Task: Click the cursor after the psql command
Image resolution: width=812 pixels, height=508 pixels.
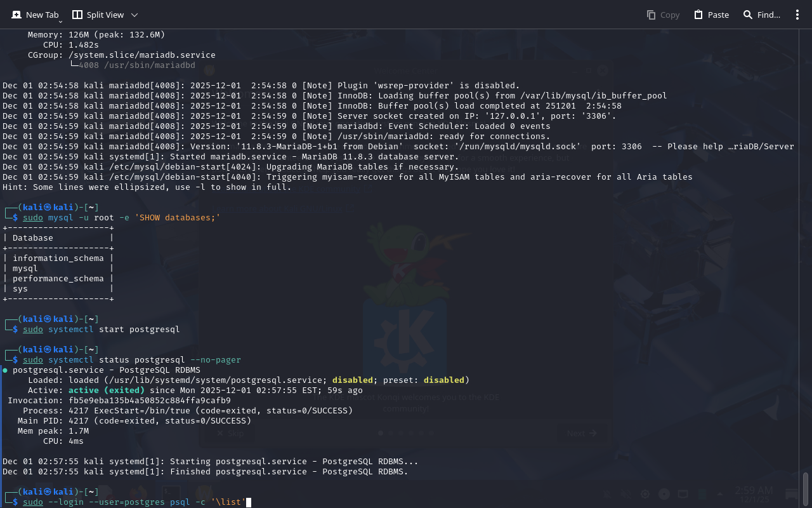Action: point(249,502)
